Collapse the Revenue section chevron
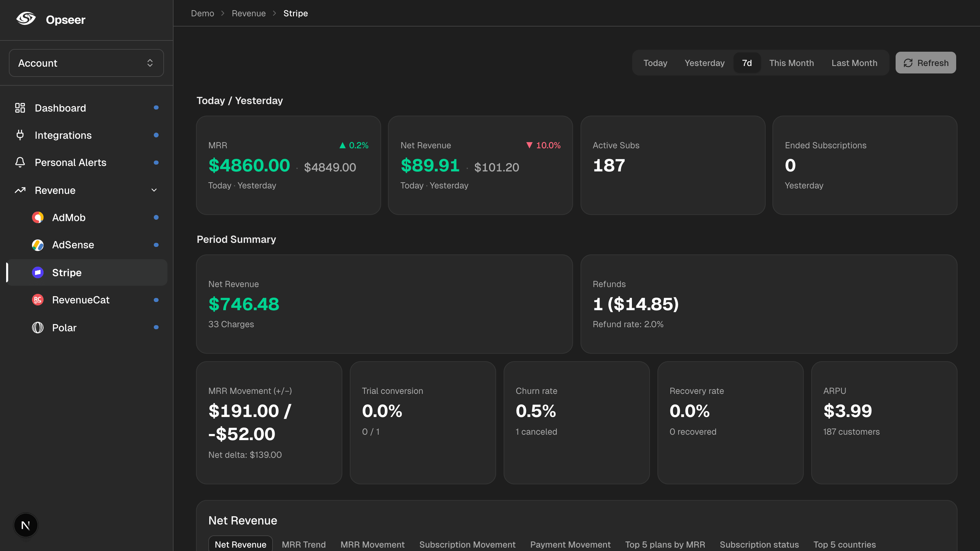 coord(154,190)
